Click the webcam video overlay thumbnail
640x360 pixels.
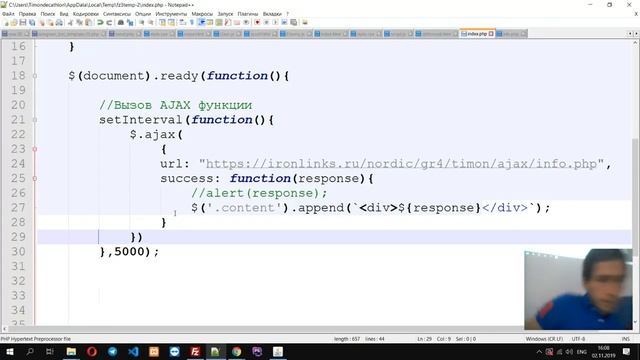click(x=578, y=290)
